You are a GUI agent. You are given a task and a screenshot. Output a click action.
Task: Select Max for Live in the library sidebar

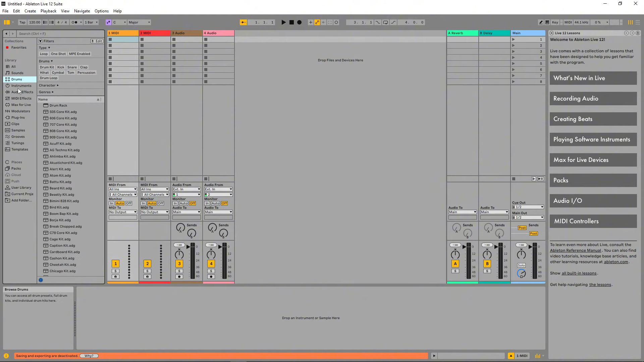(x=21, y=105)
